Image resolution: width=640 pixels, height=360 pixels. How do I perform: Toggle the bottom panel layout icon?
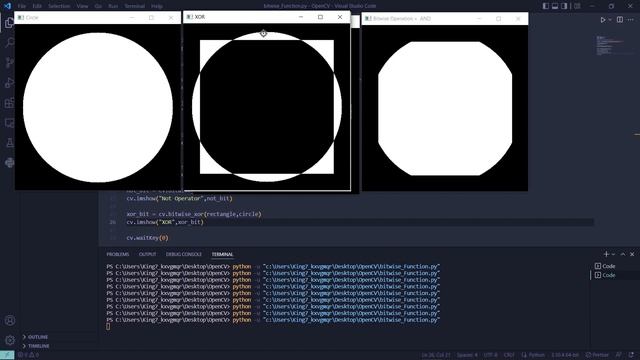[x=555, y=6]
